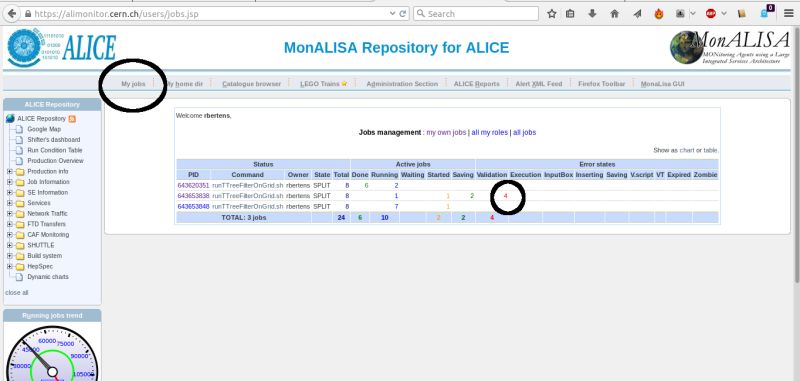Image resolution: width=800 pixels, height=381 pixels.
Task: Open the URL bar history dropdown arrow
Action: 392,14
